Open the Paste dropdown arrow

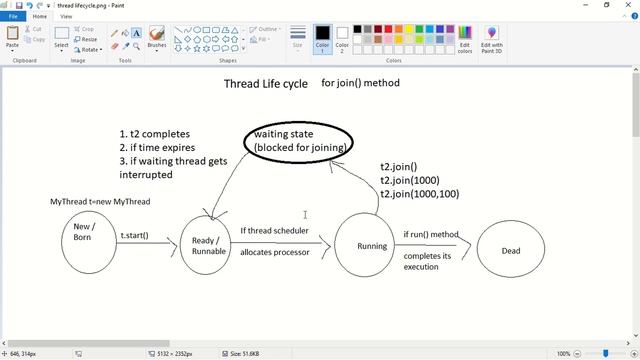[12, 51]
